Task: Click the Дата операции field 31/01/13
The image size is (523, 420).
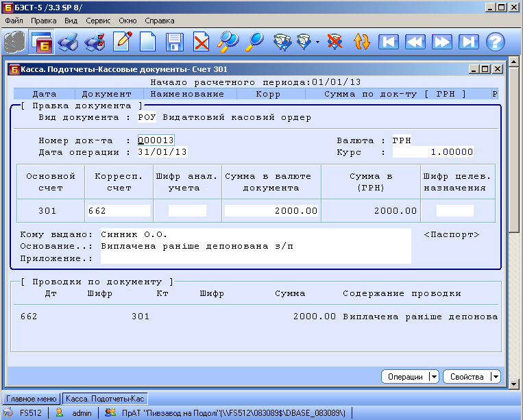Action: click(x=162, y=152)
